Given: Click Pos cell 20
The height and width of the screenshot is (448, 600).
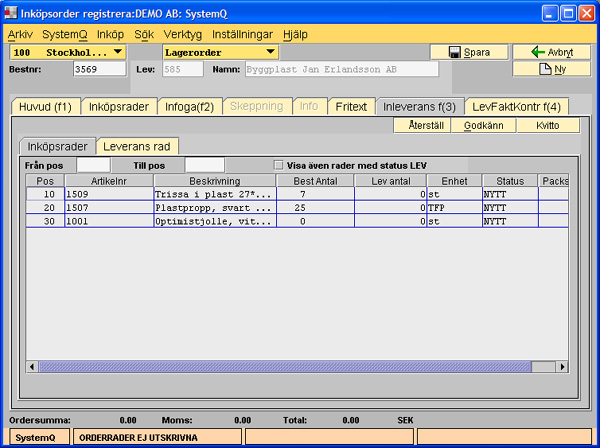Looking at the screenshot, I should [x=46, y=208].
